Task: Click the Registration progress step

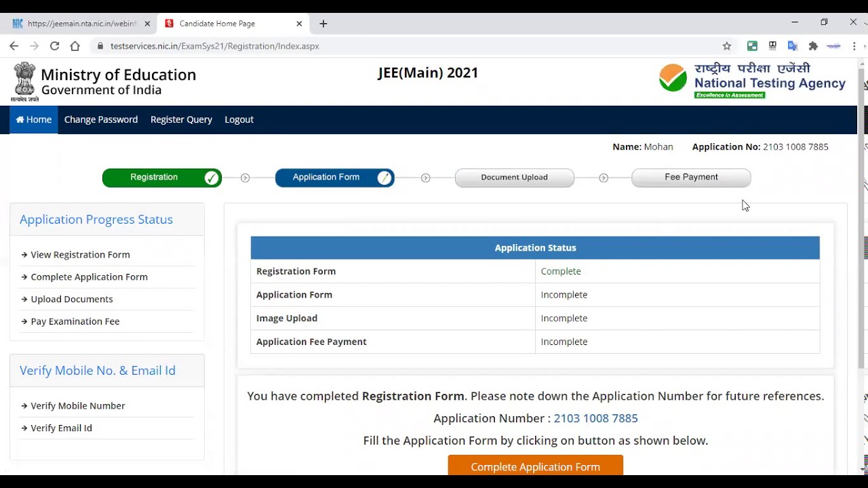Action: [162, 178]
